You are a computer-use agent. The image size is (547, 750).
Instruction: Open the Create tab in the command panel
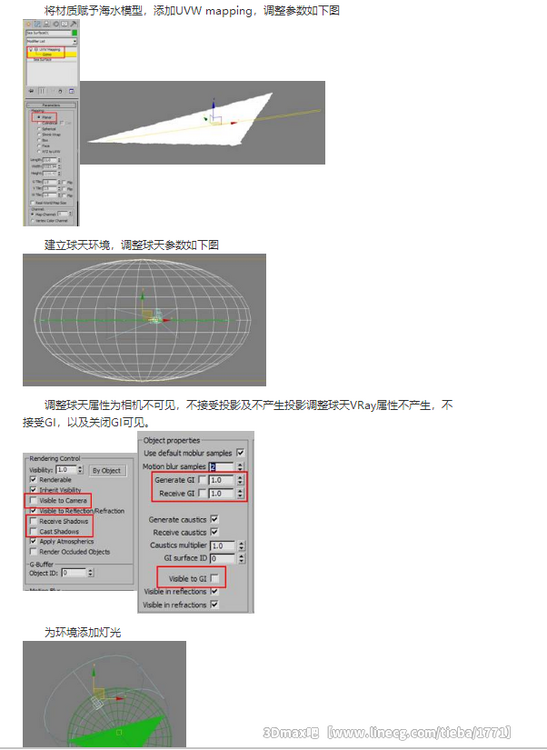(x=29, y=24)
